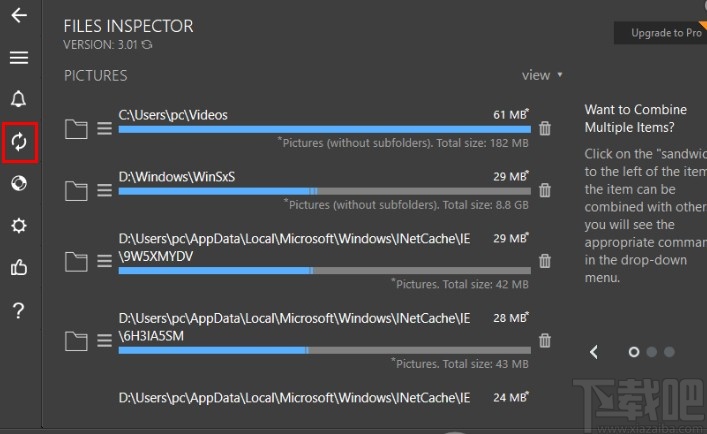Image resolution: width=707 pixels, height=434 pixels.
Task: Select the second tip page dot
Action: click(x=651, y=352)
